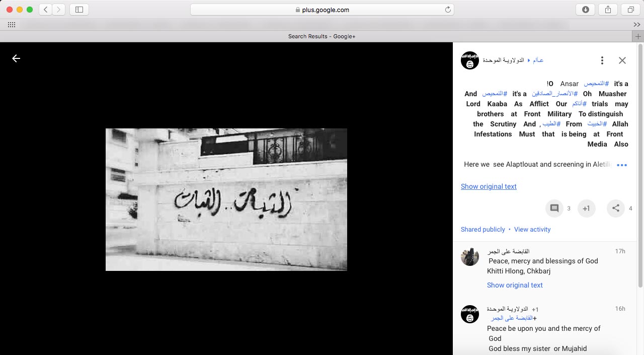The image size is (644, 355).
Task: Click the first commenter's profile avatar
Action: (470, 257)
